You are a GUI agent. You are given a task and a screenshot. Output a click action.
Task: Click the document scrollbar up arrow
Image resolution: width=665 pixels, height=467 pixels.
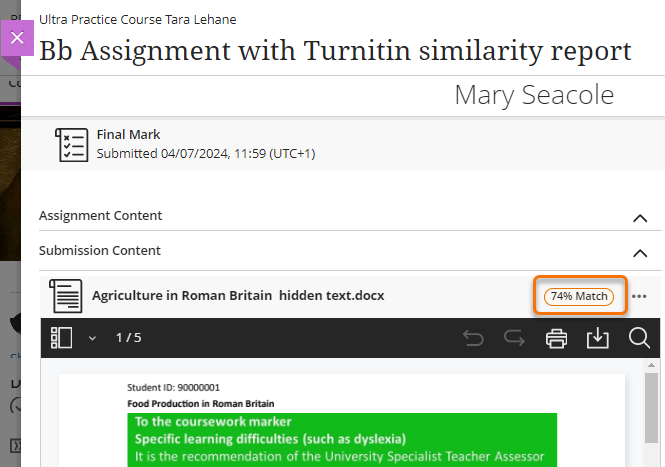tap(652, 367)
